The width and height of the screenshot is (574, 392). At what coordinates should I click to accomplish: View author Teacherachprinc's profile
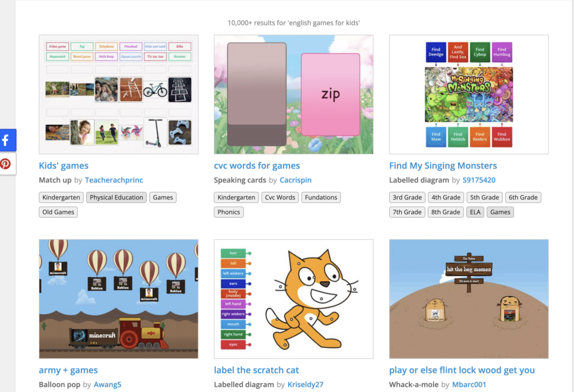pyautogui.click(x=114, y=180)
